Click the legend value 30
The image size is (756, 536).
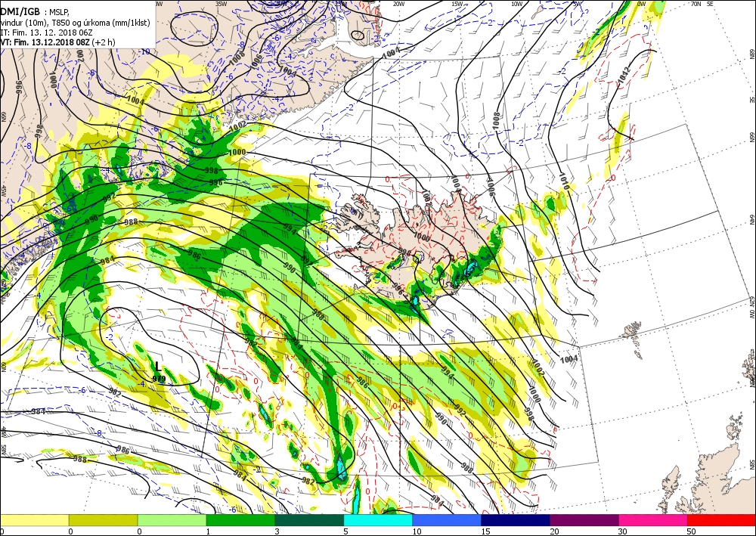623,531
